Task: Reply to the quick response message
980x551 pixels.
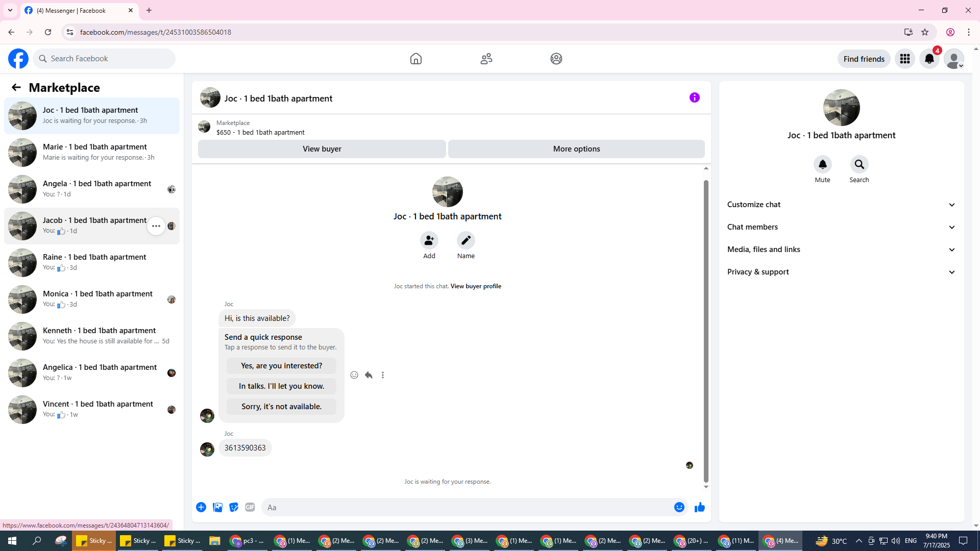Action: pyautogui.click(x=369, y=375)
